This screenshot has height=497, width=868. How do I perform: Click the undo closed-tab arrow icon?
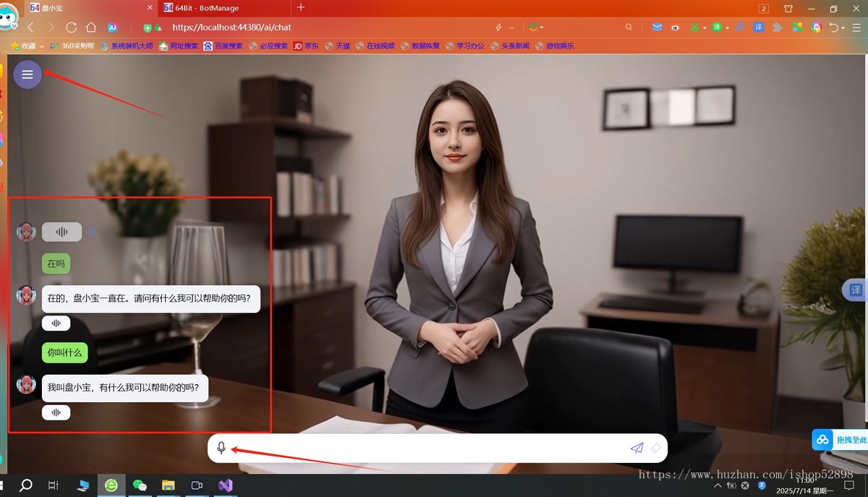pyautogui.click(x=834, y=27)
